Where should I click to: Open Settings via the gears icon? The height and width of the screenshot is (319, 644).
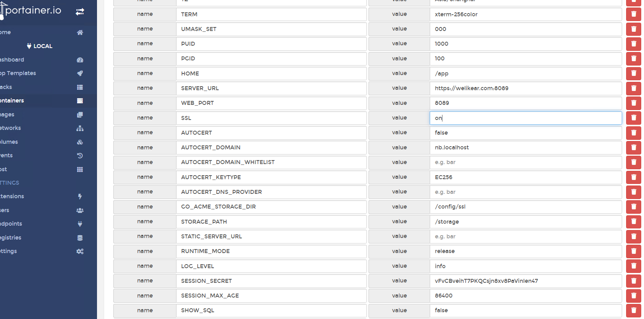(80, 251)
